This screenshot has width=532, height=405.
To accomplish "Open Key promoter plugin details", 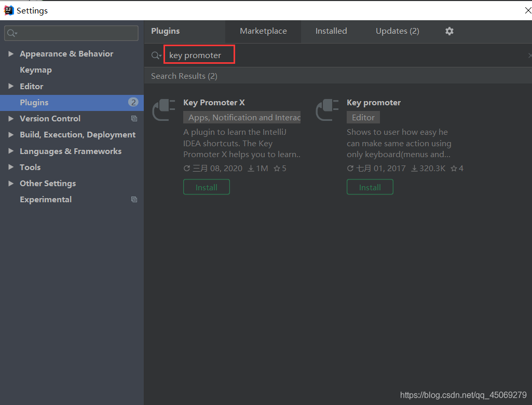I will click(x=374, y=103).
